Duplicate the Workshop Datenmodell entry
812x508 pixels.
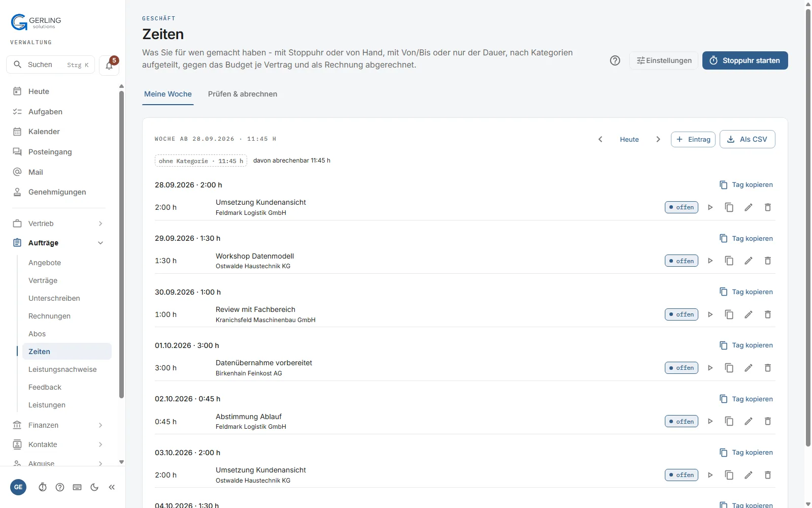(729, 261)
